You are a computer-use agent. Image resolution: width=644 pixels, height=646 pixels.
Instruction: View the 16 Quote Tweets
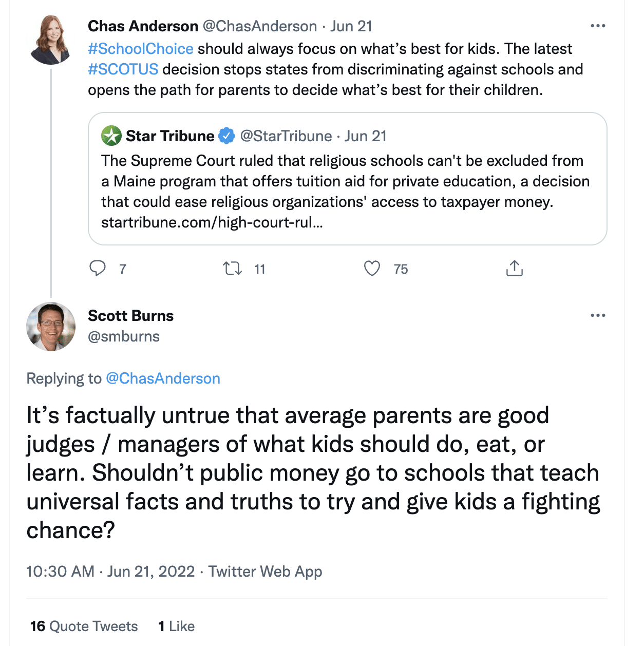[84, 626]
